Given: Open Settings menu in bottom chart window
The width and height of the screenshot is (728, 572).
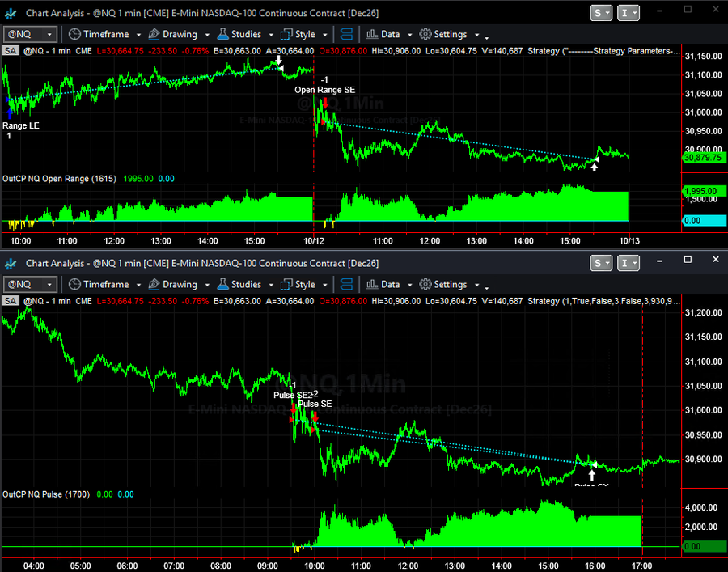Looking at the screenshot, I should click(449, 285).
